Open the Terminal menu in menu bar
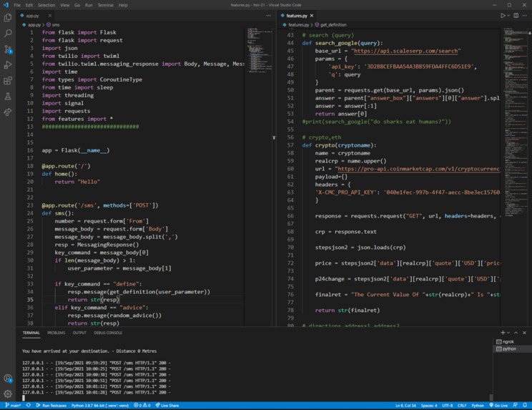Viewport: 532px width, 410px height. pyautogui.click(x=105, y=5)
